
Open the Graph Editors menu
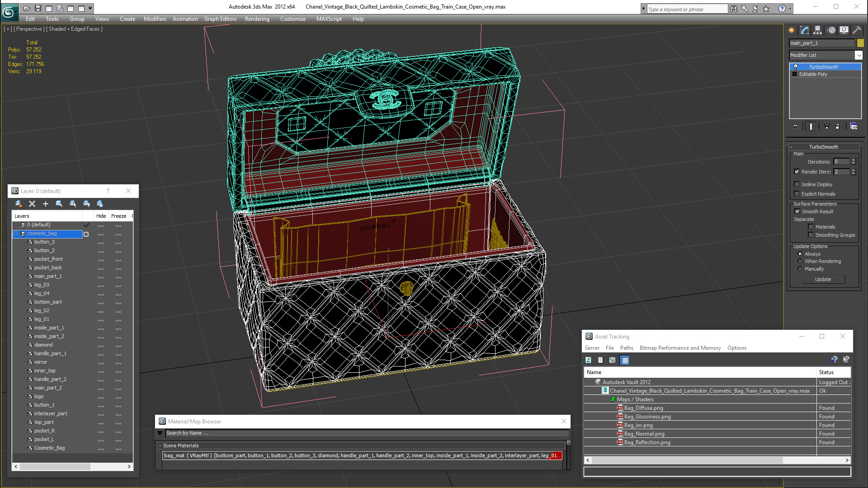[220, 19]
